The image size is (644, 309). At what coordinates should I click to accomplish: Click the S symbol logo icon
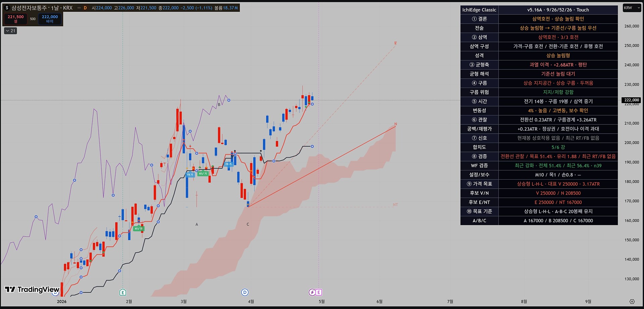tap(7, 8)
